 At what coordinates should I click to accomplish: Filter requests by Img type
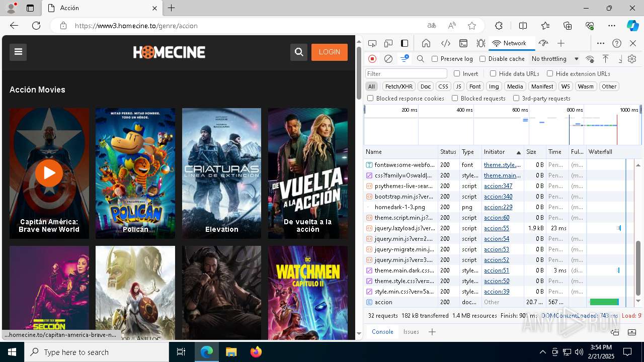[x=494, y=86]
